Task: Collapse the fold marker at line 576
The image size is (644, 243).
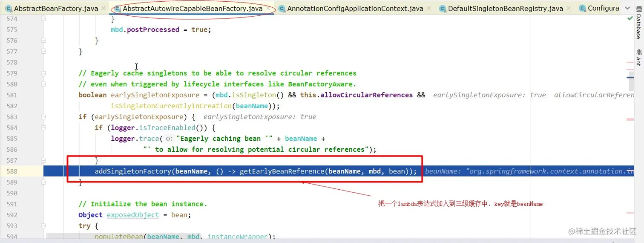Action: pyautogui.click(x=43, y=40)
